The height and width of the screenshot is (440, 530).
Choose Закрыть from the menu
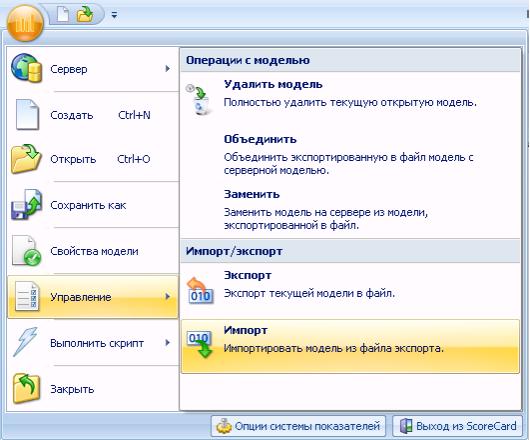[x=93, y=389]
